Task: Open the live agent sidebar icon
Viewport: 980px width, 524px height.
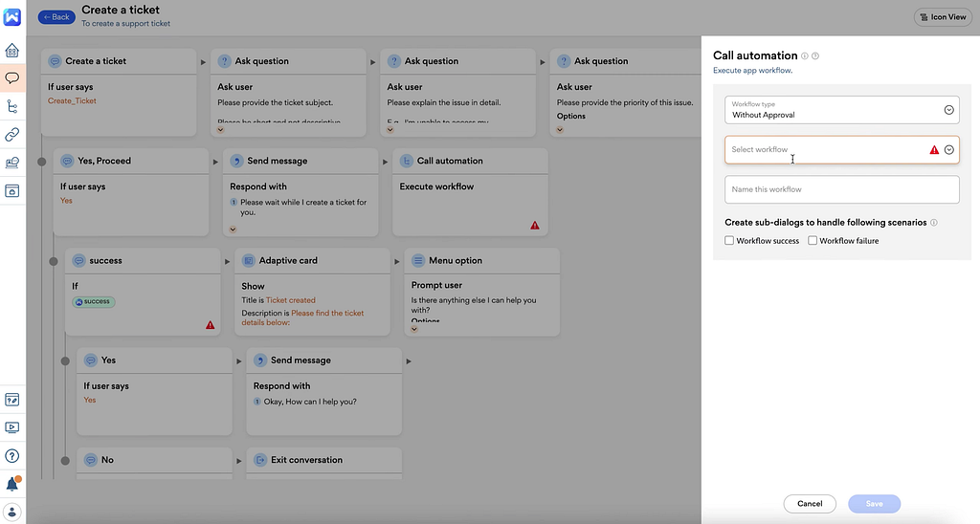Action: (x=11, y=163)
